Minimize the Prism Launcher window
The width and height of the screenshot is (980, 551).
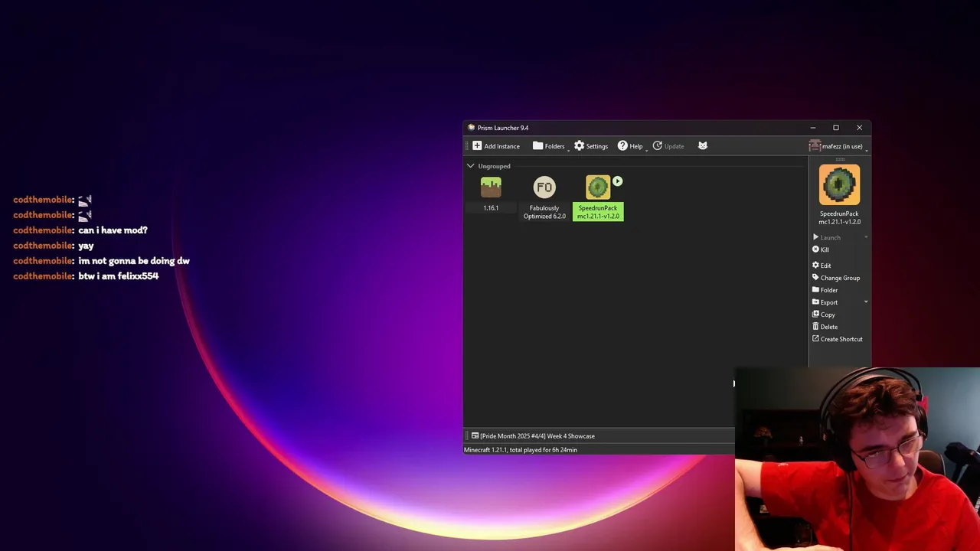(813, 128)
